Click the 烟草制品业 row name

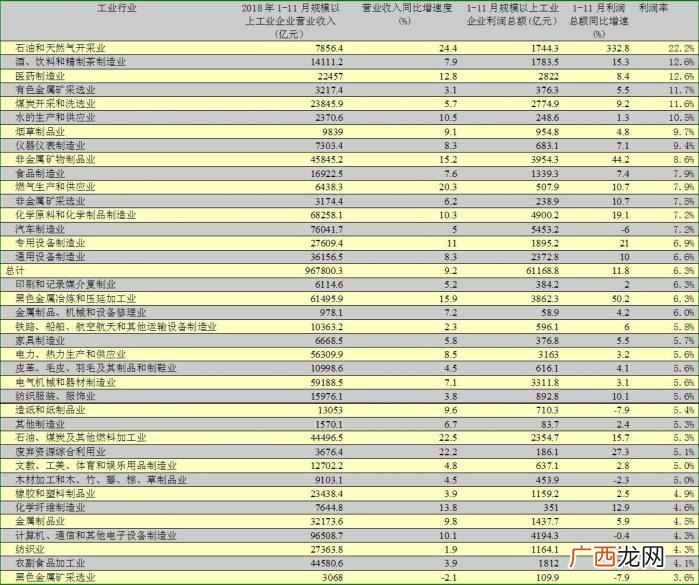40,132
